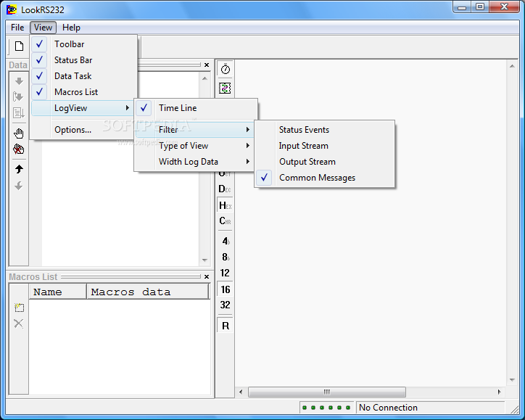The width and height of the screenshot is (525, 420).
Task: Uncheck the Common Messages filter
Action: point(324,178)
